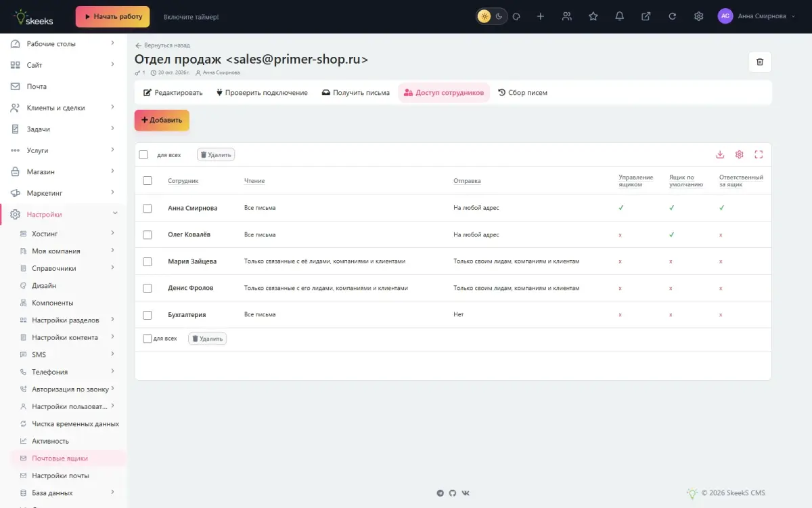Open Активность submenu item
812x508 pixels.
coord(68,441)
